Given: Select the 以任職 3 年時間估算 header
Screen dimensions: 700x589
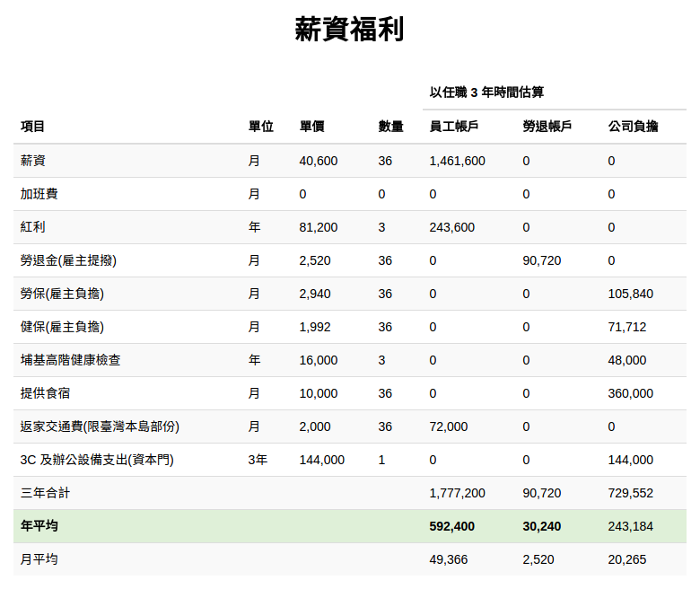Looking at the screenshot, I should 486,92.
